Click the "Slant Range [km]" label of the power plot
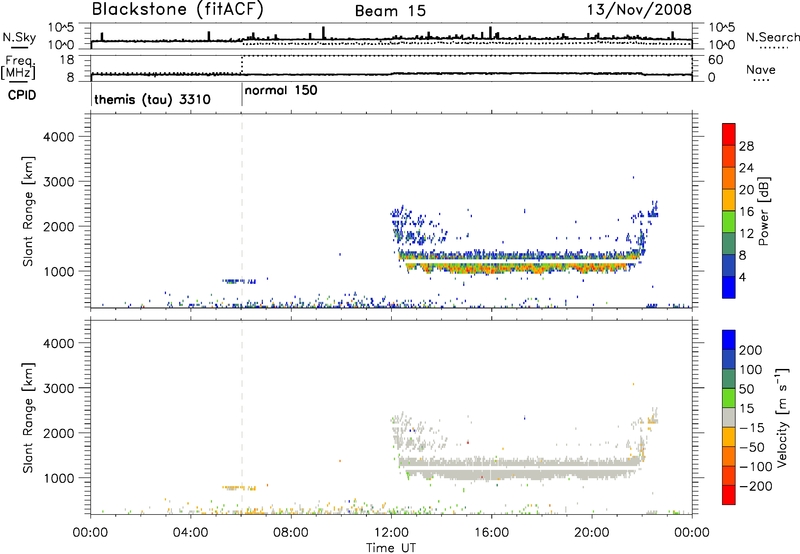800x554 pixels. pos(29,211)
